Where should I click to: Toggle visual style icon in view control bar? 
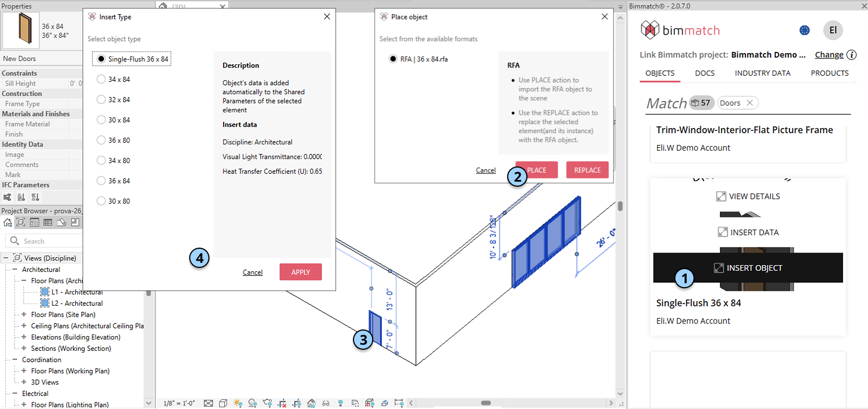pos(223,403)
